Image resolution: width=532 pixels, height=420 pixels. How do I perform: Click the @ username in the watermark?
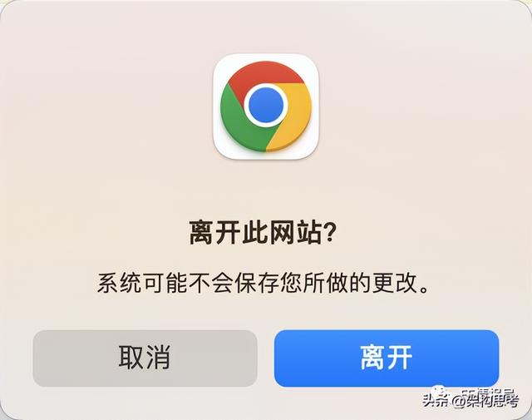pyautogui.click(x=485, y=401)
